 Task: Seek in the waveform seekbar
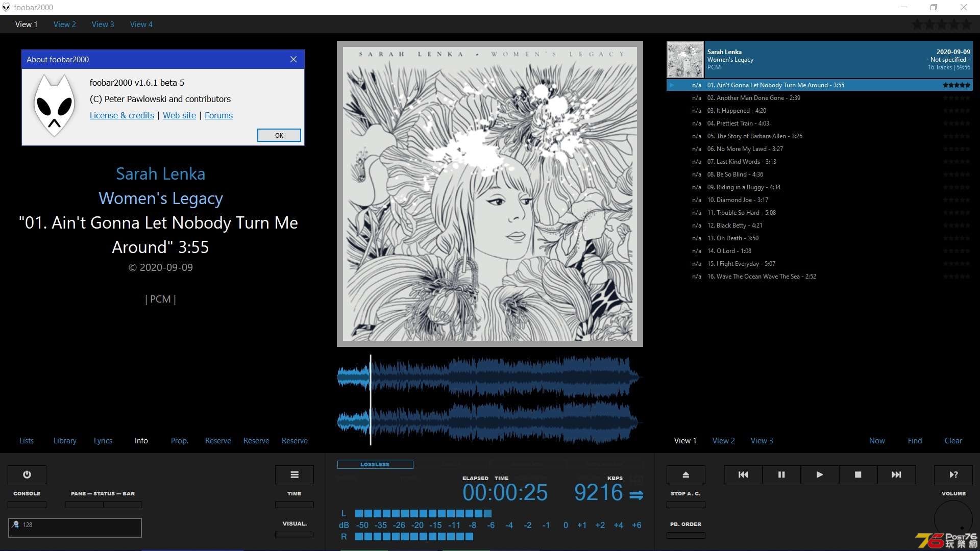[x=489, y=400]
